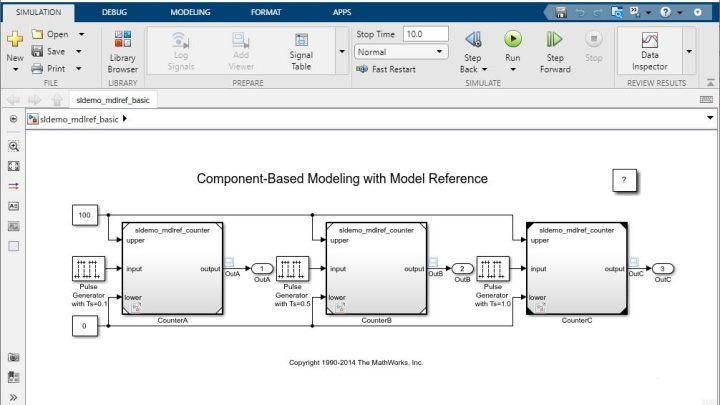This screenshot has width=720, height=405.
Task: Expand the Print options arrow
Action: click(x=79, y=68)
